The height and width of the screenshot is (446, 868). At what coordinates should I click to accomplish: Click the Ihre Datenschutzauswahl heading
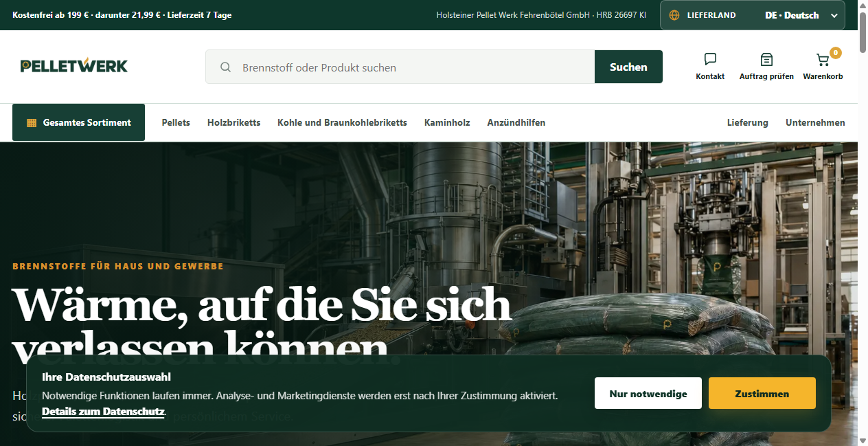point(106,377)
